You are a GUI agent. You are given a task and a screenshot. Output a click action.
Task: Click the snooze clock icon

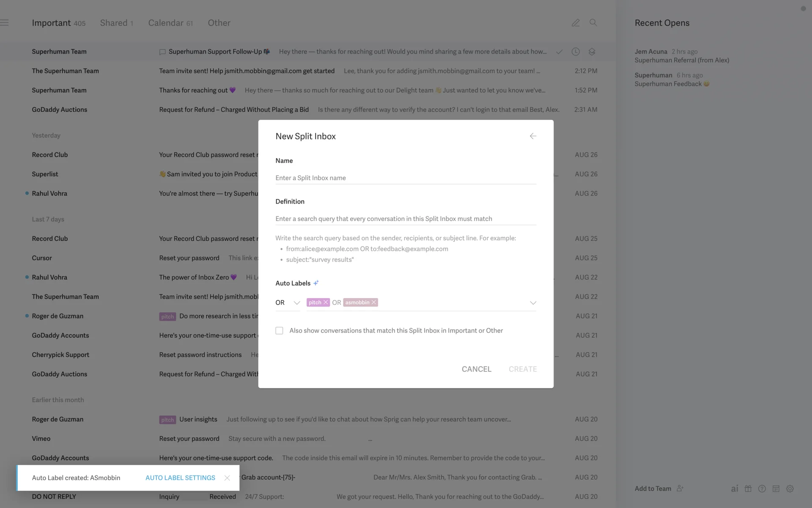click(576, 52)
